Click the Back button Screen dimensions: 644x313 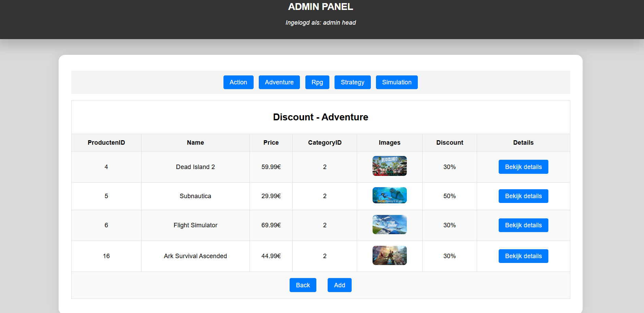point(303,285)
